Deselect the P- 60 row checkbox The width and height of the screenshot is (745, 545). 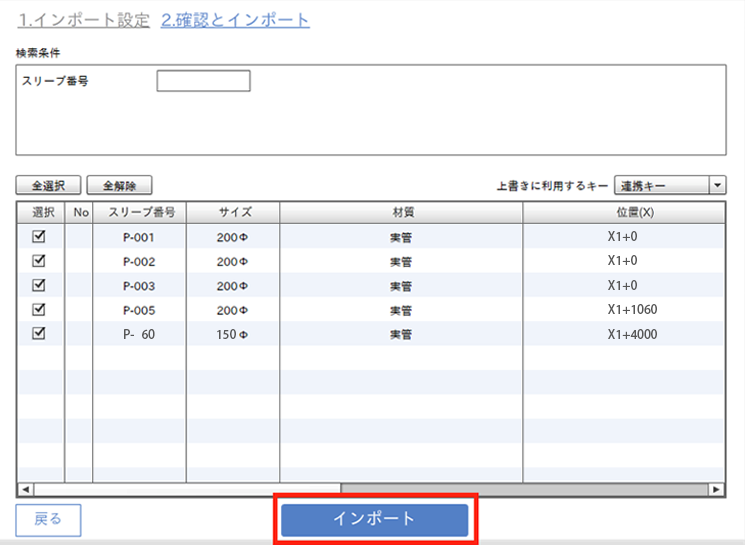click(x=40, y=333)
